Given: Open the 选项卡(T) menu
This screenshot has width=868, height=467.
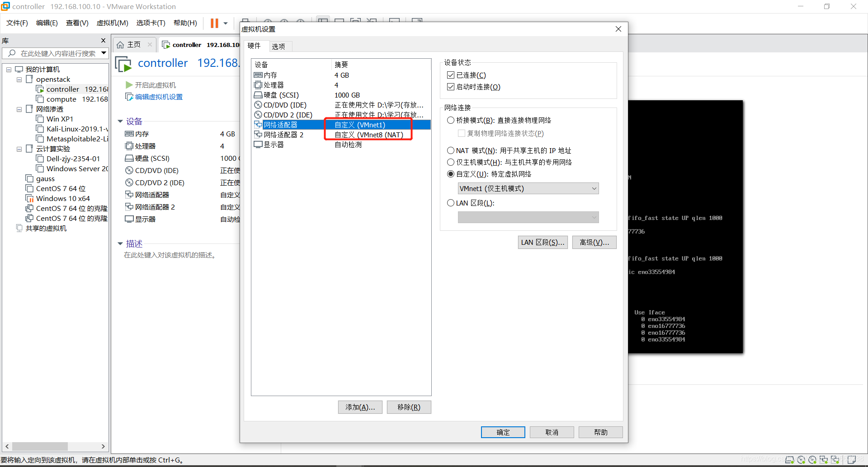Looking at the screenshot, I should point(151,23).
